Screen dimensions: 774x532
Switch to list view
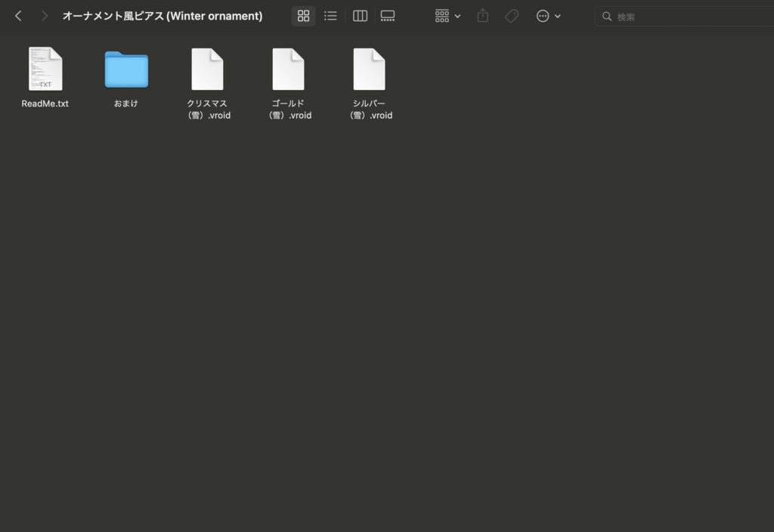330,16
